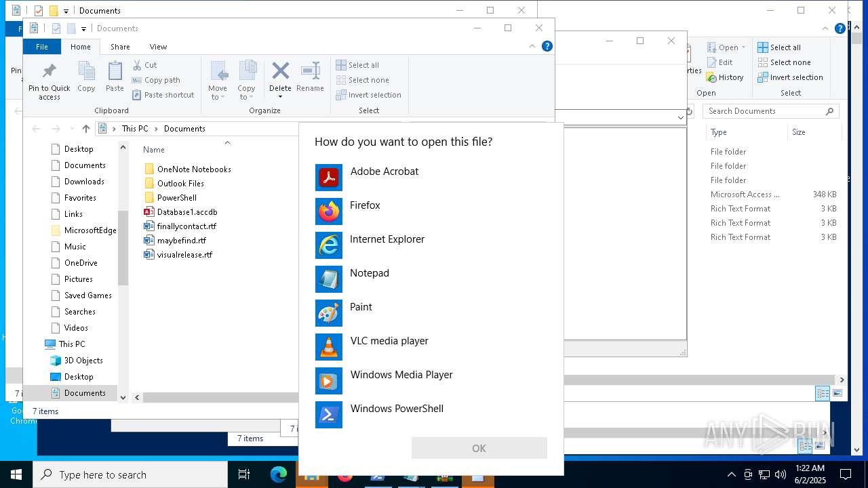
Task: Click the Delete ribbon icon
Action: (280, 72)
